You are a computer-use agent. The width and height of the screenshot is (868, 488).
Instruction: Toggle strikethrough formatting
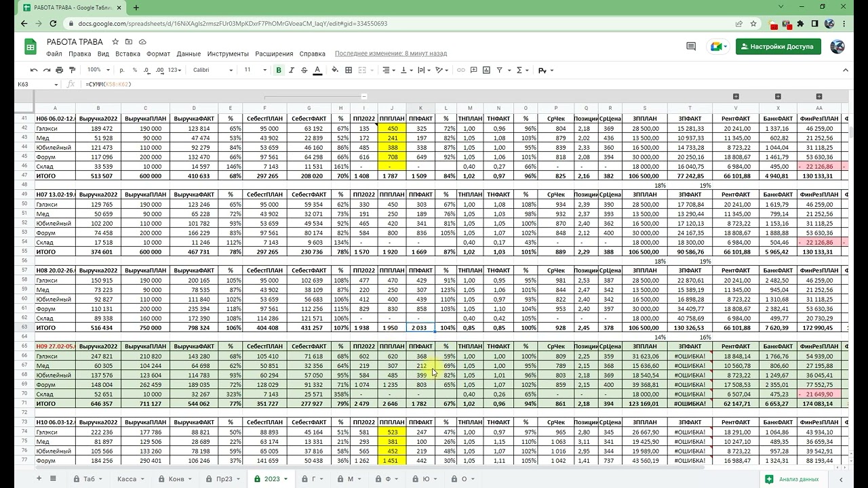click(304, 70)
